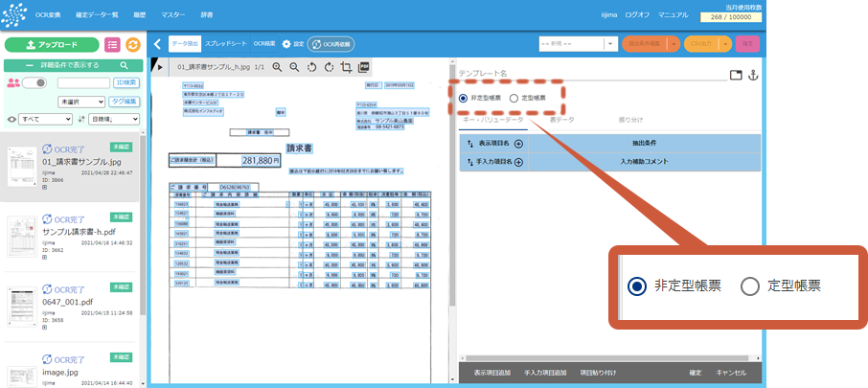This screenshot has width=868, height=388.
Task: Go back using the left chevron arrow
Action: click(x=157, y=44)
